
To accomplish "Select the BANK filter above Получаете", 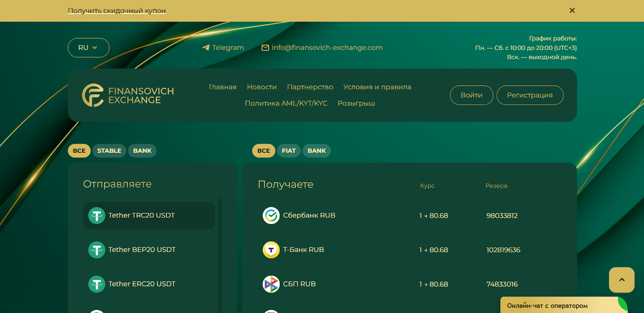I will (x=317, y=151).
